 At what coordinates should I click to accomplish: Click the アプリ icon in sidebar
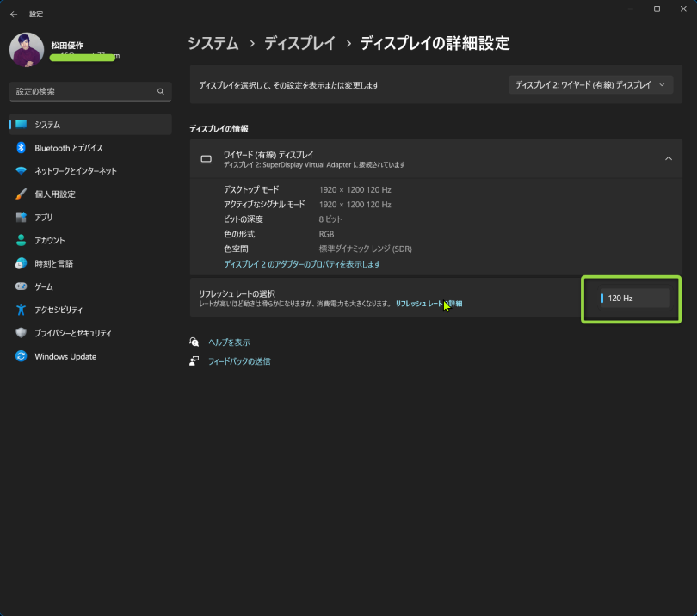point(21,217)
